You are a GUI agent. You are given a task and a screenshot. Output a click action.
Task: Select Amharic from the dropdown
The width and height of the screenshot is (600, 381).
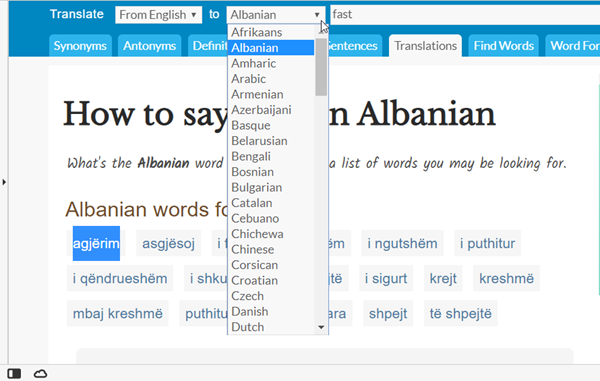click(x=271, y=63)
